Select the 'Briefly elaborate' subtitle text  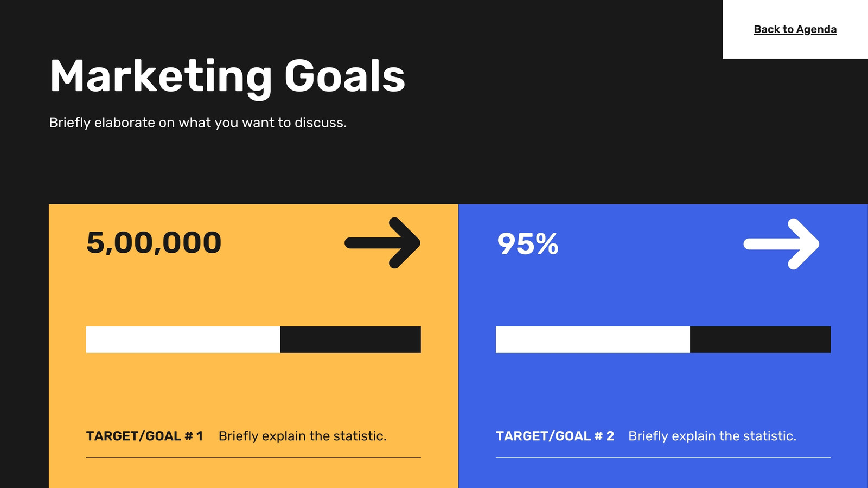click(197, 123)
